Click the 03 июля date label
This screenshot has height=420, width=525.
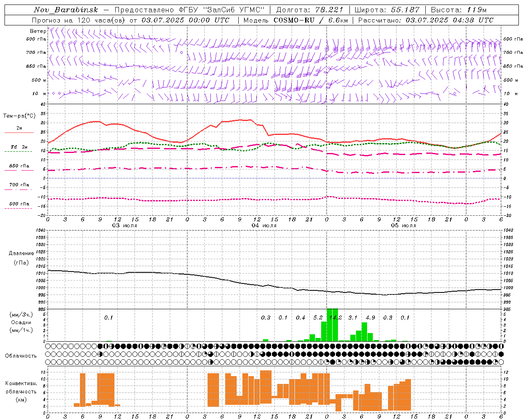(x=125, y=225)
